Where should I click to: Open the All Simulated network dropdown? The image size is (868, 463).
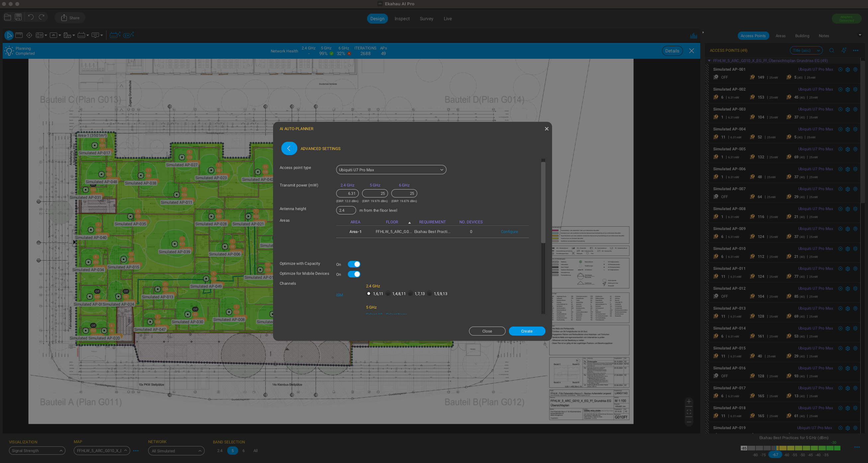pos(176,451)
